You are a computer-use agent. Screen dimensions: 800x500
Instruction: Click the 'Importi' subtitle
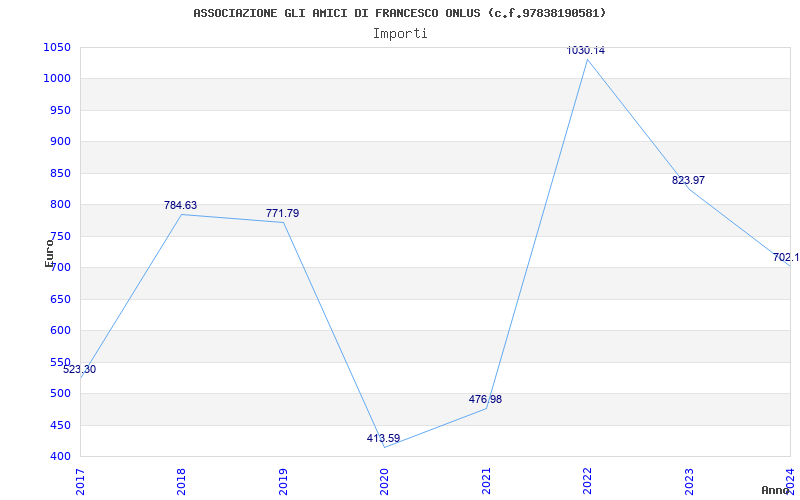point(400,34)
